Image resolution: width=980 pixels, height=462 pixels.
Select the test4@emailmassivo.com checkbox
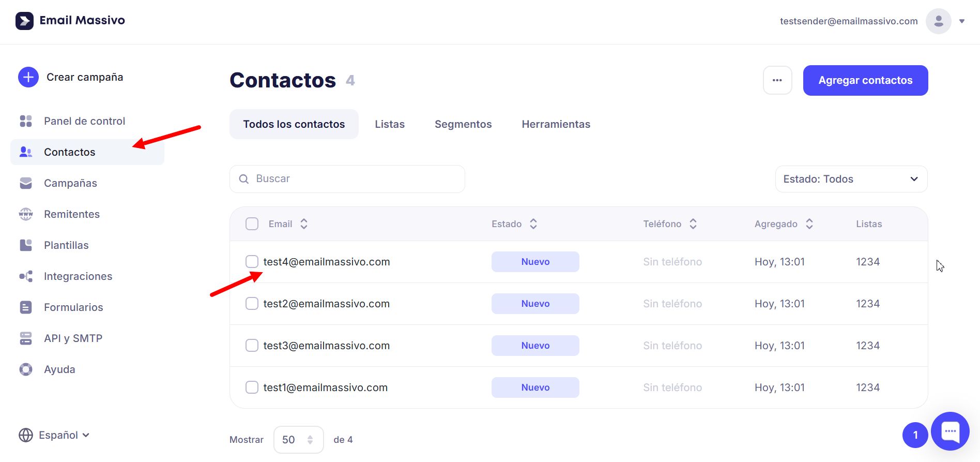252,262
